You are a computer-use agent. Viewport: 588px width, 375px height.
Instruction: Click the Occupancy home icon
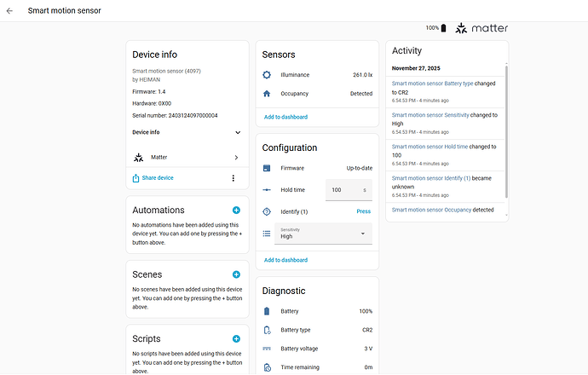(x=267, y=94)
